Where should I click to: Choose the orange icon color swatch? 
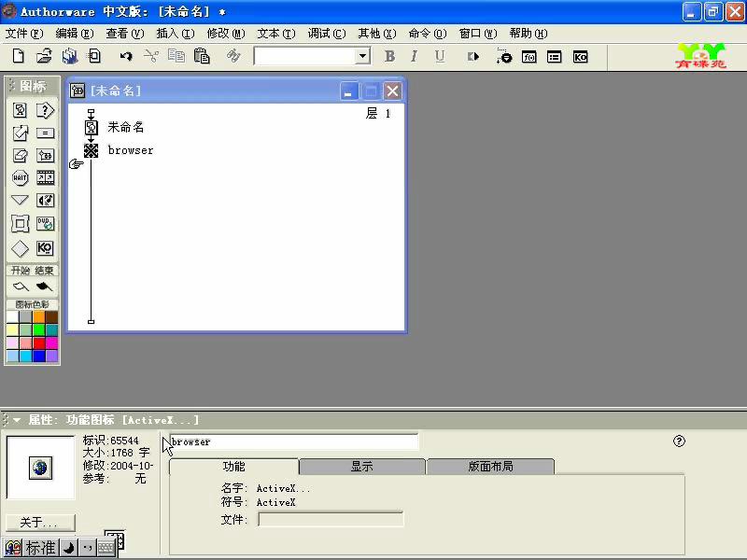click(x=38, y=317)
